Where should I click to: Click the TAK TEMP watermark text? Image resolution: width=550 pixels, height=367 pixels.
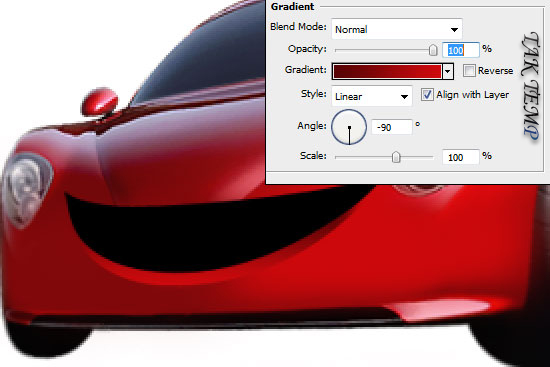tap(531, 87)
